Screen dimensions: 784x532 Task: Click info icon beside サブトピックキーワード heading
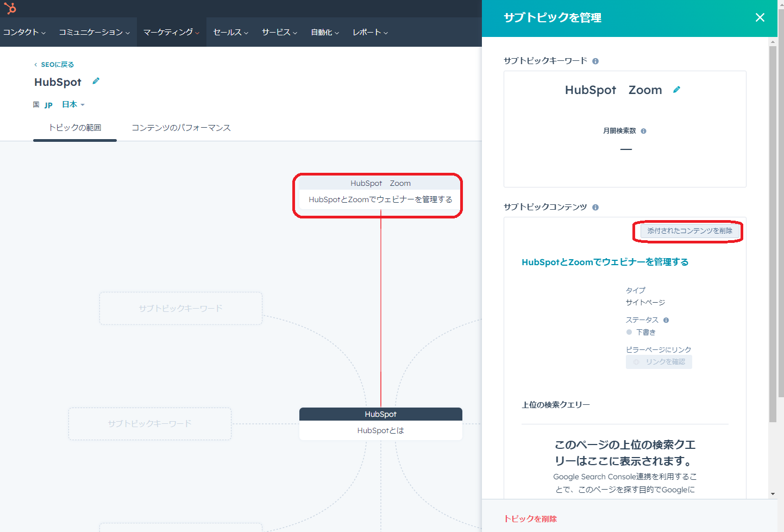click(x=595, y=61)
